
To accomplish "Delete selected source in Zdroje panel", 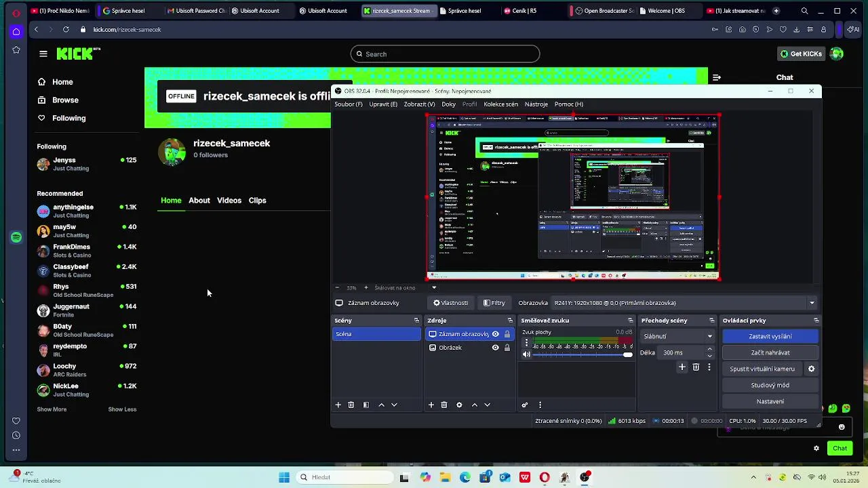I will coord(444,405).
